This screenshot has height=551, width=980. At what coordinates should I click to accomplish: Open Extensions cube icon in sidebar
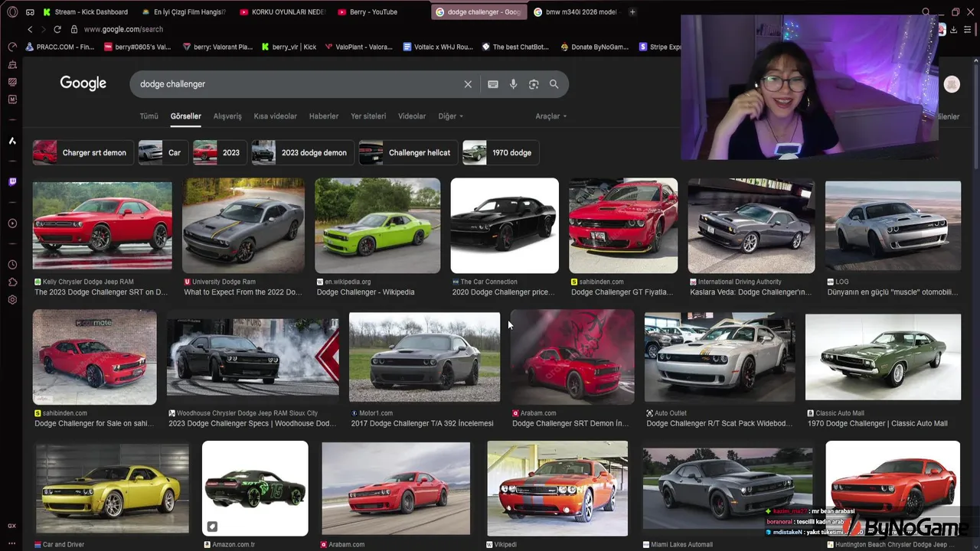pos(12,282)
